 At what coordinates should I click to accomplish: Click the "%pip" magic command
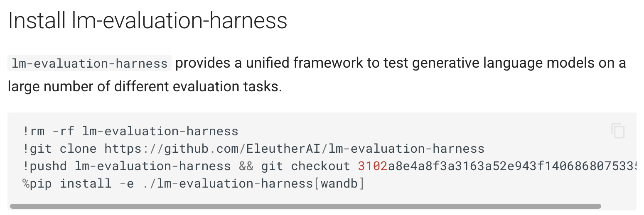(x=37, y=183)
